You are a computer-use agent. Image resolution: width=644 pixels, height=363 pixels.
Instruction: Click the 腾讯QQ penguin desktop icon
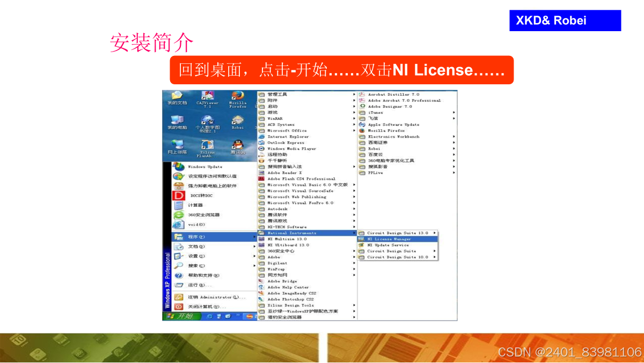[238, 144]
